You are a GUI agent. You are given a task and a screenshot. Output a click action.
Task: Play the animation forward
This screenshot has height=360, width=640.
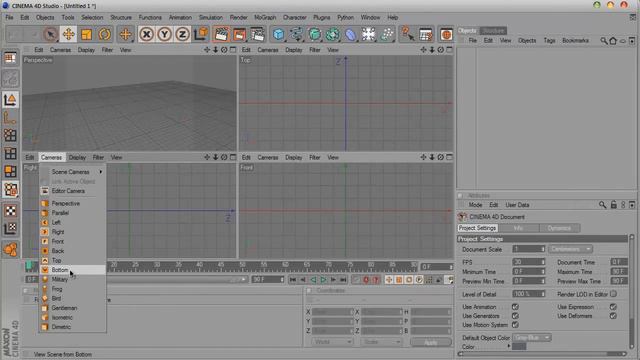323,280
